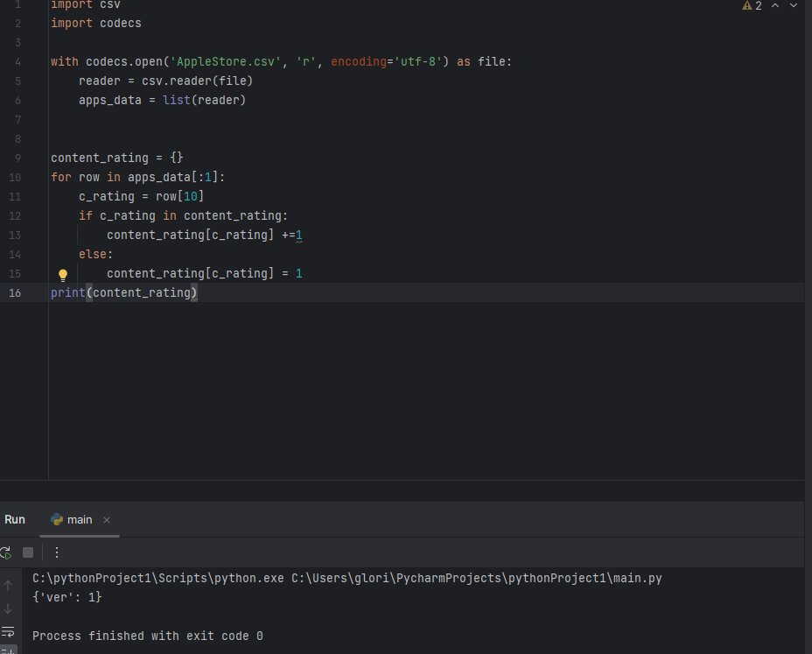Viewport: 812px width, 654px height.
Task: Click line number 4 in the gutter
Action: 17,61
